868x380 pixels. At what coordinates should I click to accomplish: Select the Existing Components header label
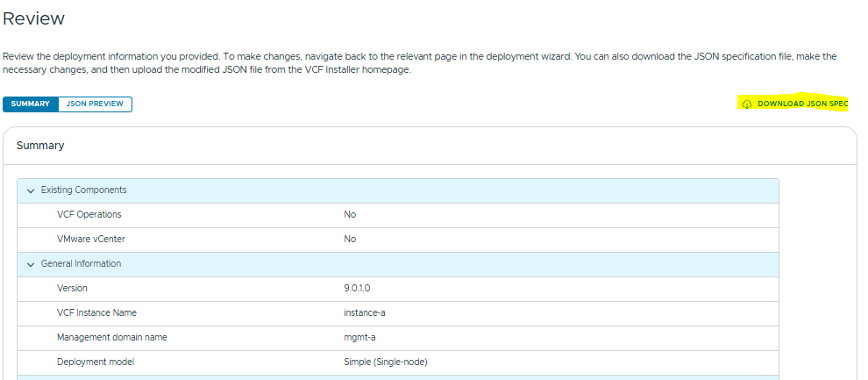83,190
